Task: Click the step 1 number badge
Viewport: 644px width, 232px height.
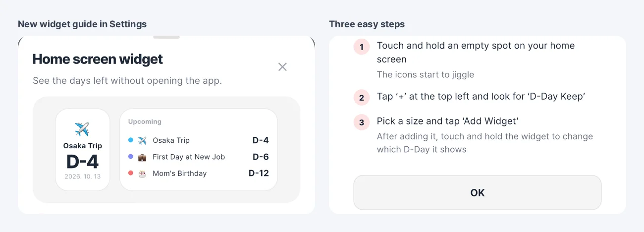Action: [x=362, y=47]
